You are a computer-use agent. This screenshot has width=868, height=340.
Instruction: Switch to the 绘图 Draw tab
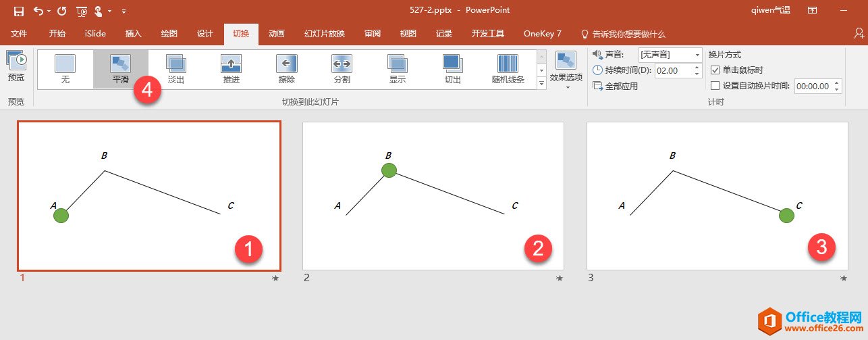(x=169, y=34)
